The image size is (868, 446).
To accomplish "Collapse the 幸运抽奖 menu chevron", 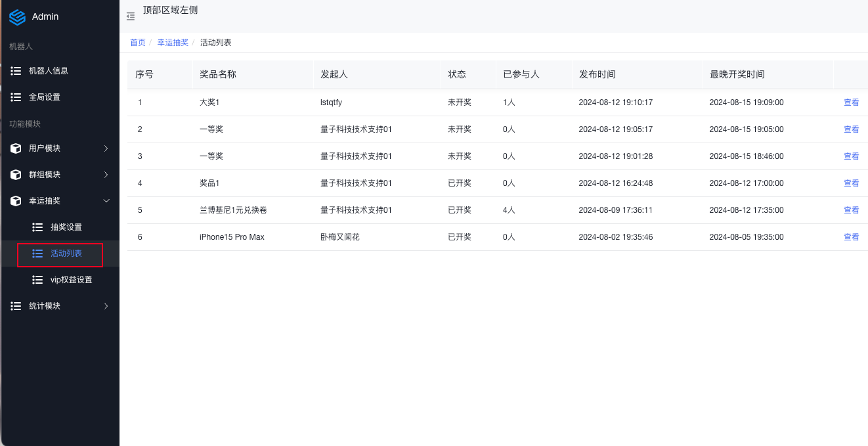I will click(x=106, y=201).
